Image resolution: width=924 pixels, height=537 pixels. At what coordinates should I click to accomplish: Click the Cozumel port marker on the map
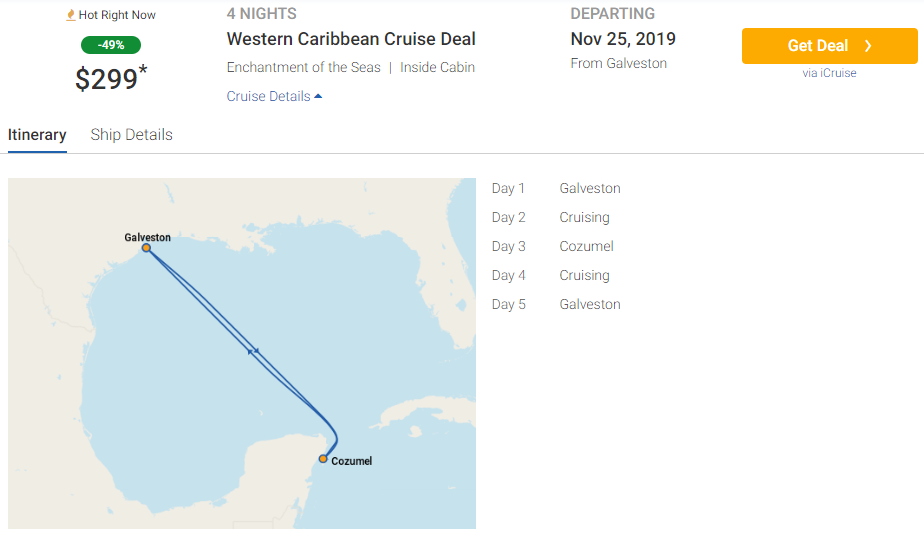coord(323,459)
